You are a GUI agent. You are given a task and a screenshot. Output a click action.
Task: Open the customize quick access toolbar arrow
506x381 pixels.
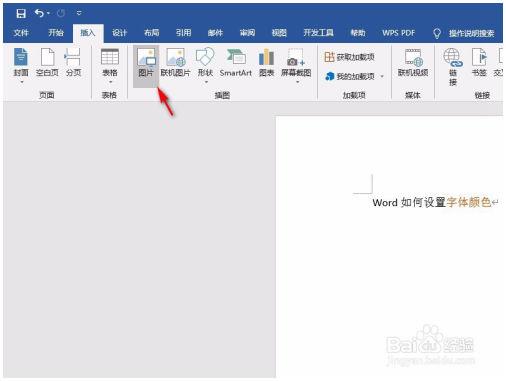(x=79, y=13)
